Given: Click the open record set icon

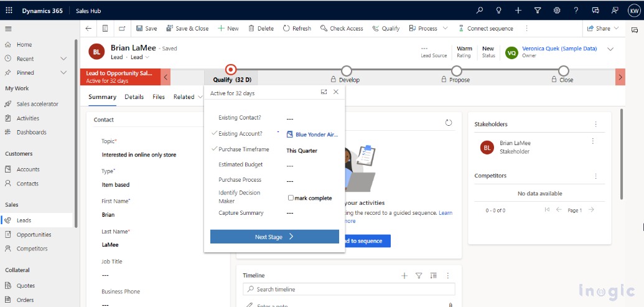Looking at the screenshot, I should coord(105,29).
